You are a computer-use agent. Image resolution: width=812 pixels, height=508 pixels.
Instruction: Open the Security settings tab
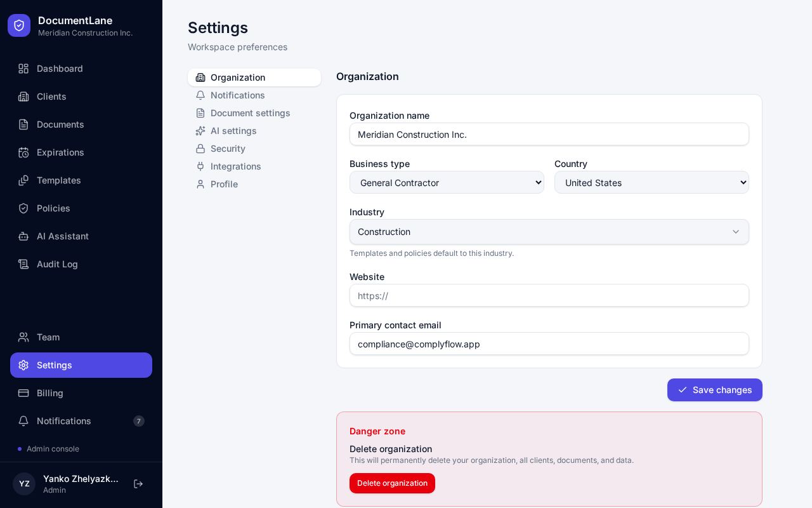tap(254, 149)
